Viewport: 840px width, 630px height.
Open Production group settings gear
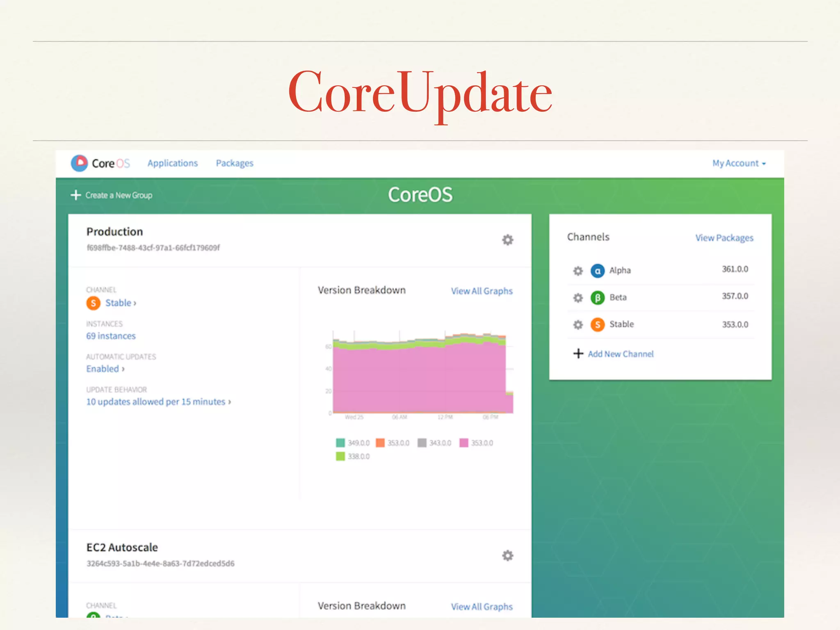click(508, 240)
